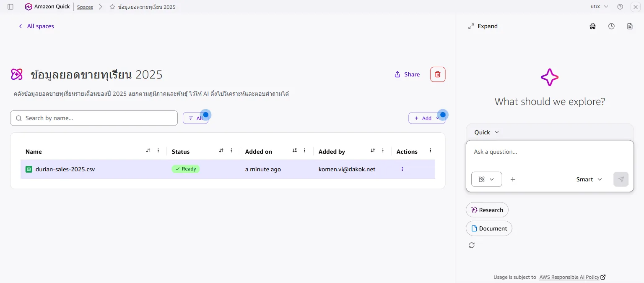Start a Document task
This screenshot has width=644, height=283.
489,228
